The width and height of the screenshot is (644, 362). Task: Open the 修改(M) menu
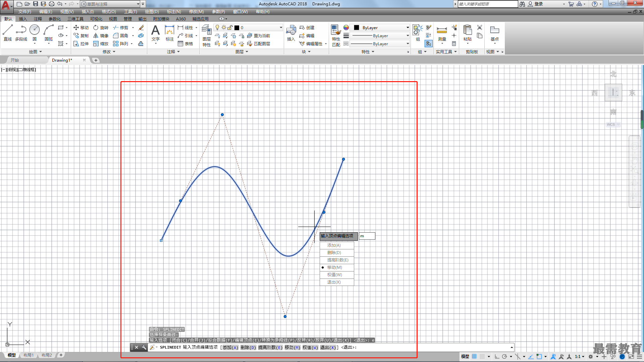(x=196, y=12)
